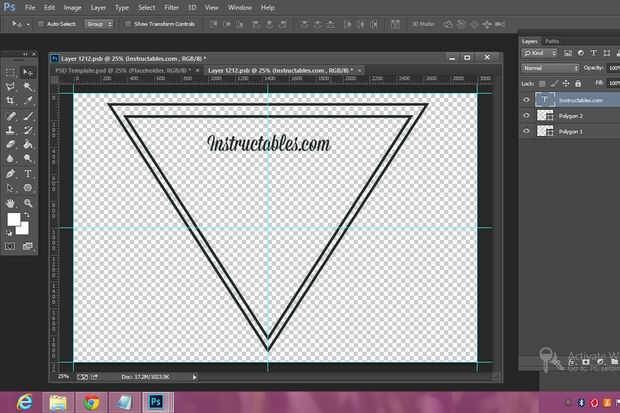This screenshot has height=413, width=620.
Task: Open the status bar info arrow
Action: point(194,377)
